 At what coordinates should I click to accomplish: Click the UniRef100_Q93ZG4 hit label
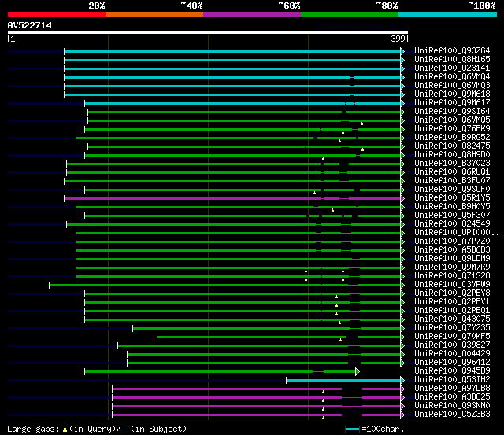(x=452, y=50)
